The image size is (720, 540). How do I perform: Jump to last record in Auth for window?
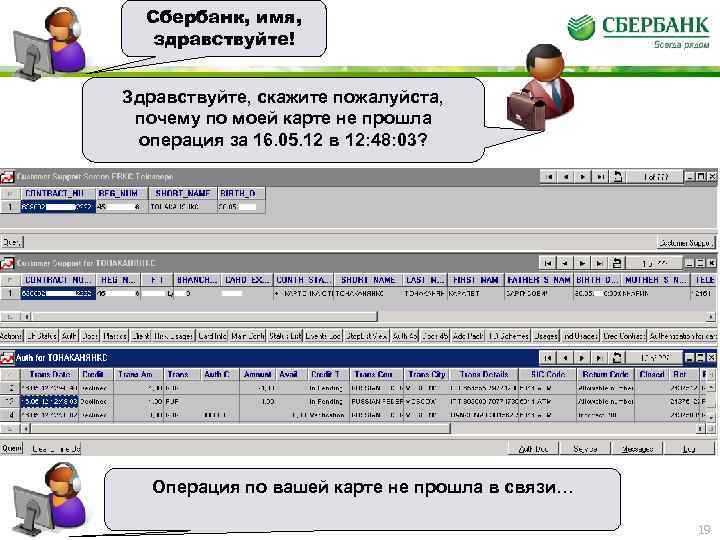coord(599,357)
